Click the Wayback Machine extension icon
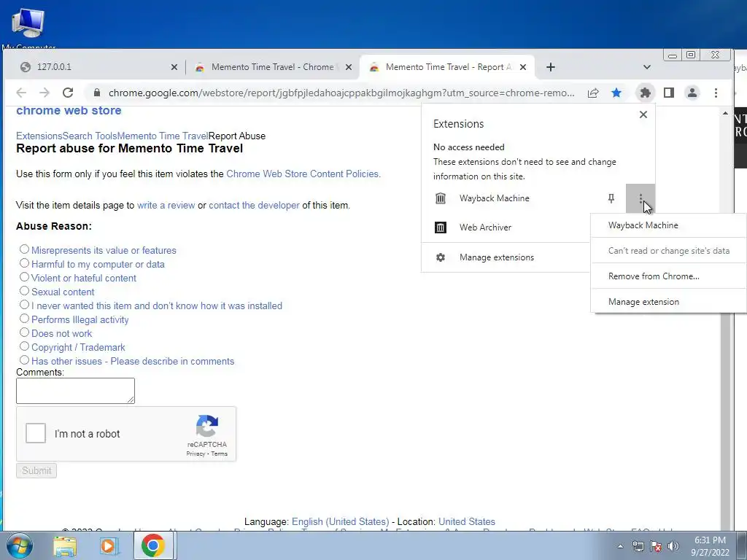 441,198
